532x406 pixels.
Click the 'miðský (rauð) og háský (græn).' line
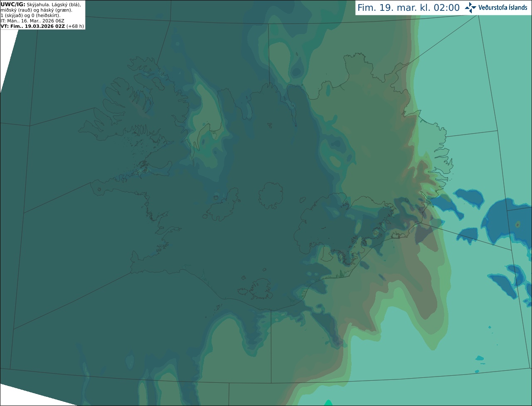(36, 10)
